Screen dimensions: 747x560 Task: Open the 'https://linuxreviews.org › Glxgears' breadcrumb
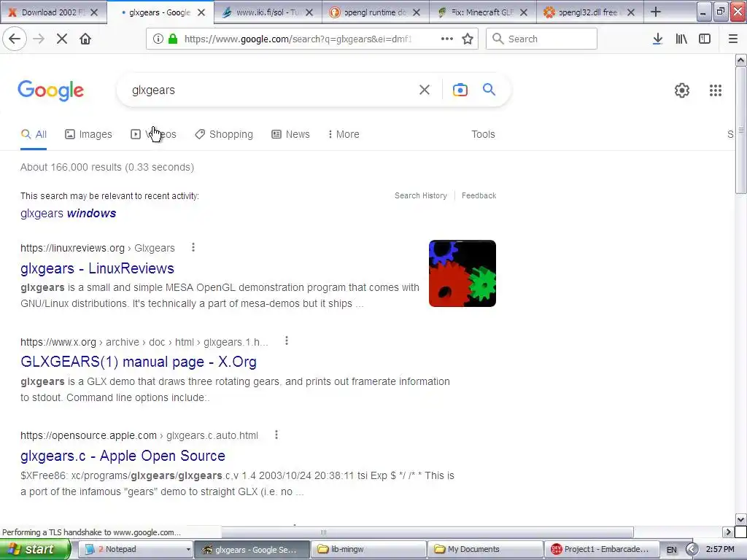(x=98, y=248)
